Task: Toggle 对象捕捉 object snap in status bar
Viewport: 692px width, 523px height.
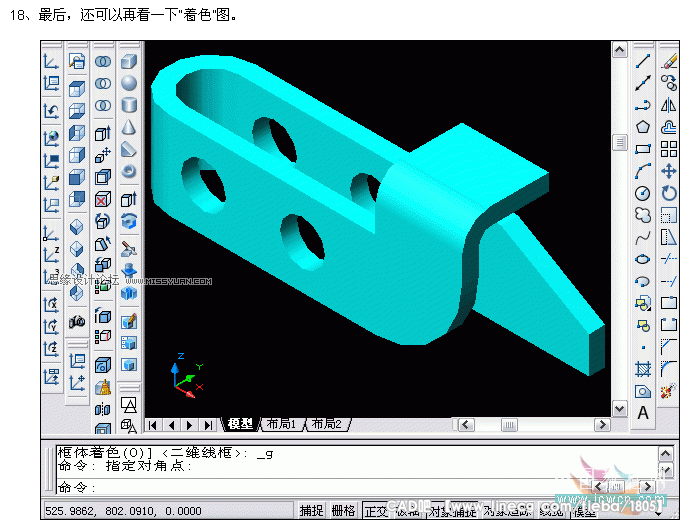Action: [x=452, y=511]
